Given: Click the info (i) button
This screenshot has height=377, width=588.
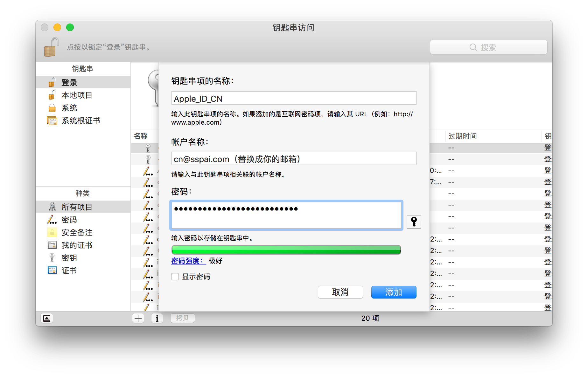Looking at the screenshot, I should point(157,318).
